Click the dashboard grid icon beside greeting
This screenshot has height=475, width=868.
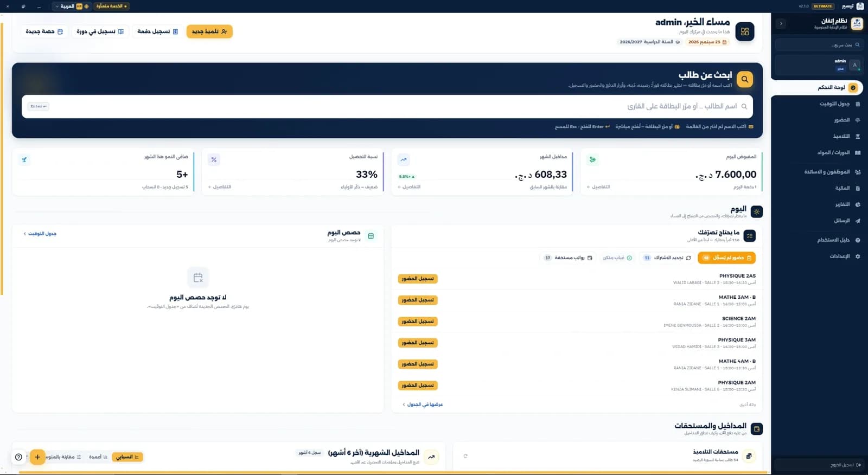(745, 31)
